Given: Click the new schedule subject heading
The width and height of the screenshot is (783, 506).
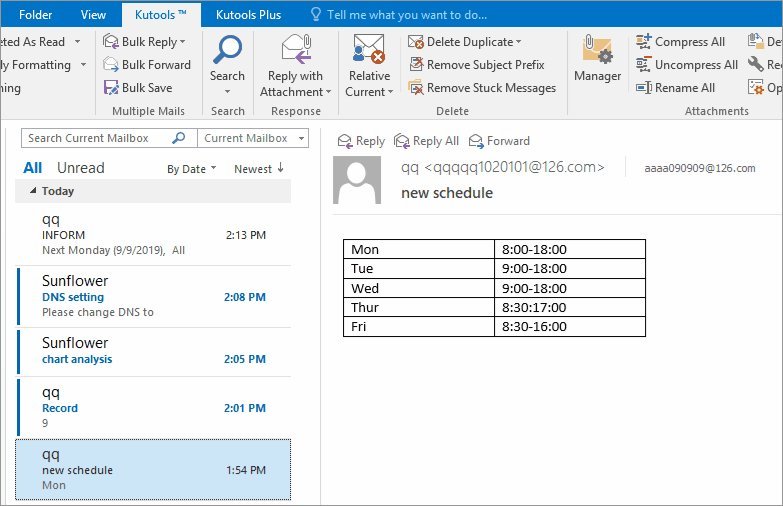Looking at the screenshot, I should click(x=447, y=193).
